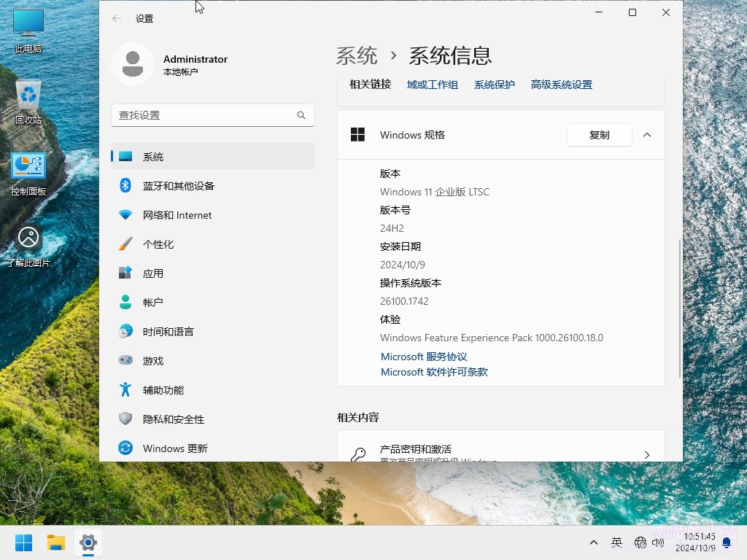Click the Windows 11 企业版 LTSC edition text

[435, 192]
